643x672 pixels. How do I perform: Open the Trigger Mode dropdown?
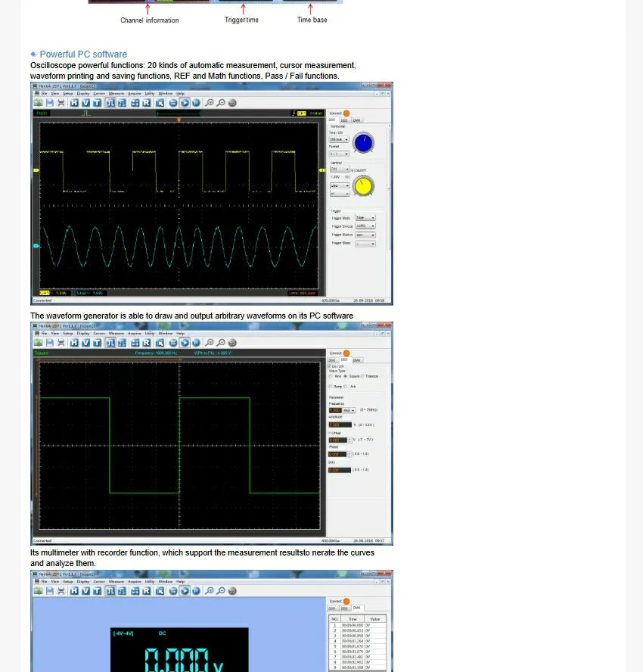pyautogui.click(x=365, y=218)
